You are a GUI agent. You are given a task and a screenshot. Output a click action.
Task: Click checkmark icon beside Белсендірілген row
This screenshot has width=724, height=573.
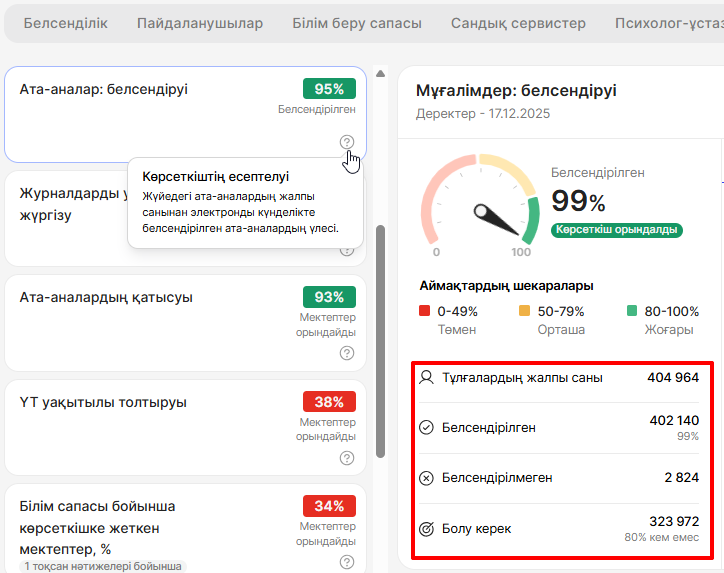427,428
